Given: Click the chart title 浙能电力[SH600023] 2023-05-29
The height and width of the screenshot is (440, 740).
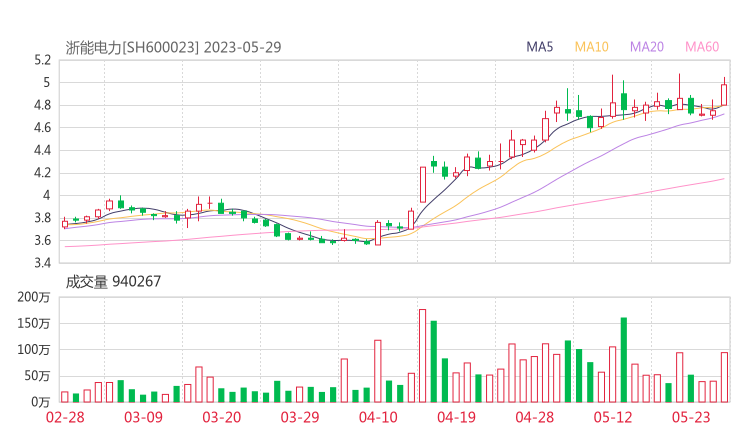Looking at the screenshot, I should 173,47.
